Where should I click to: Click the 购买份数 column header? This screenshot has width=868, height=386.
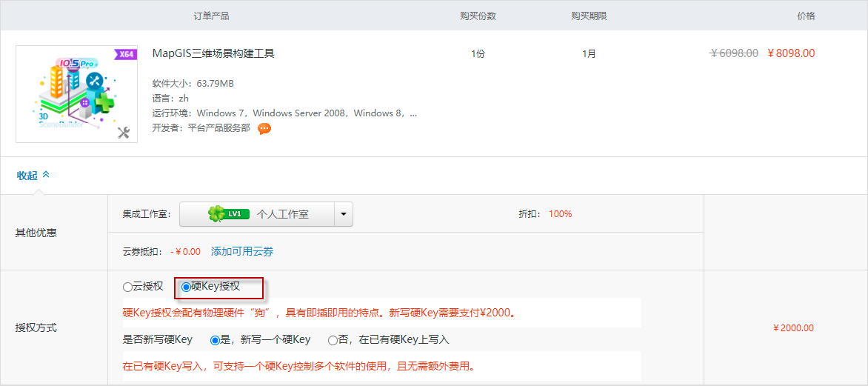pyautogui.click(x=478, y=16)
